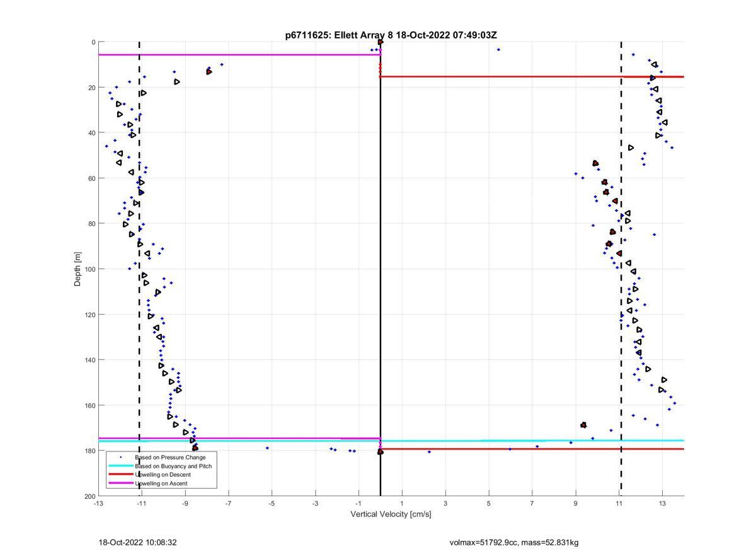
Task: Click depth axis tick label 60
Action: pyautogui.click(x=91, y=178)
